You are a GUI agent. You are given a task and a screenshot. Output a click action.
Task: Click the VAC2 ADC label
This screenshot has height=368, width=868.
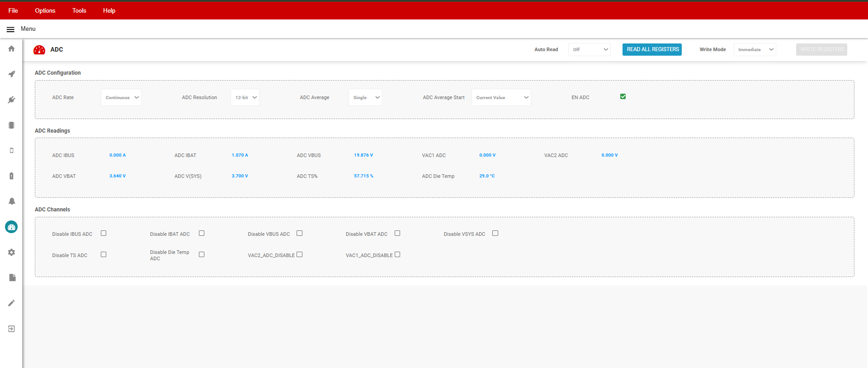[556, 155]
